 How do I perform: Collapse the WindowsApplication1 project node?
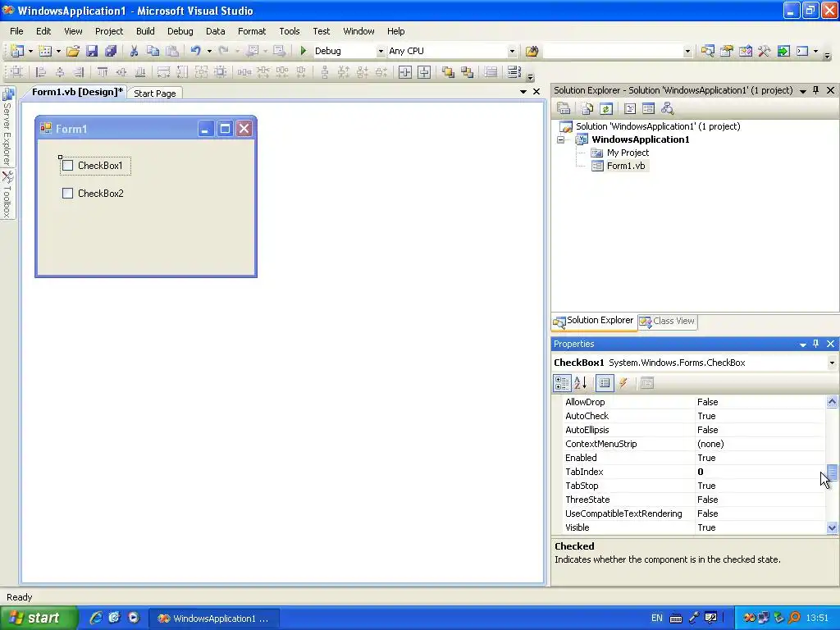point(561,139)
